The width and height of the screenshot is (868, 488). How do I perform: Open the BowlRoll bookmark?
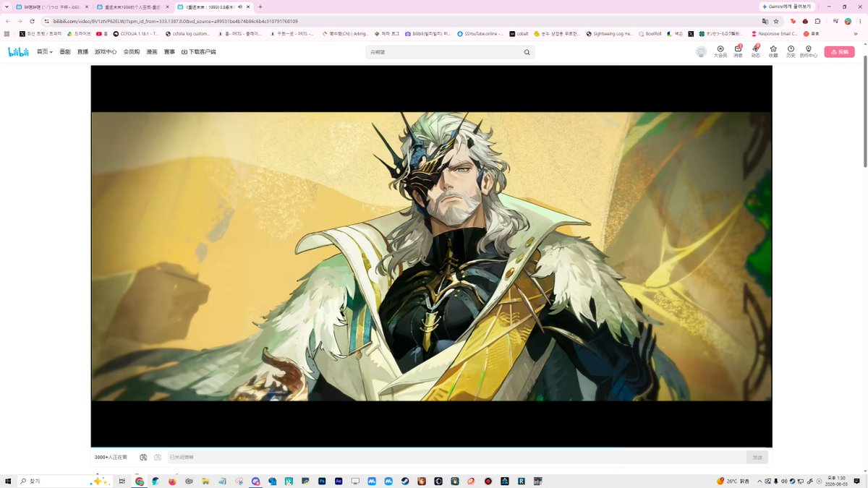[x=650, y=33]
